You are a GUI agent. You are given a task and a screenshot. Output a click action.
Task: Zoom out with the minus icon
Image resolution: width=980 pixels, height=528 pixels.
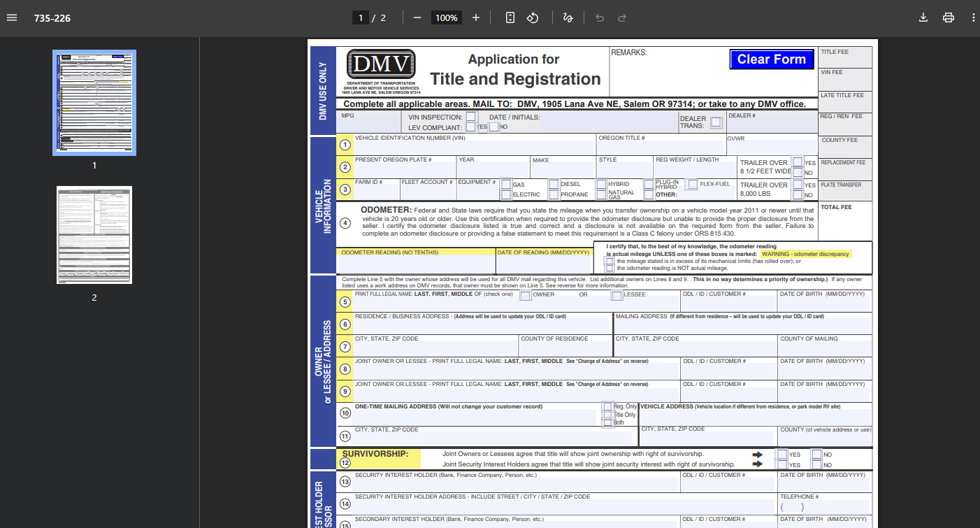(417, 17)
